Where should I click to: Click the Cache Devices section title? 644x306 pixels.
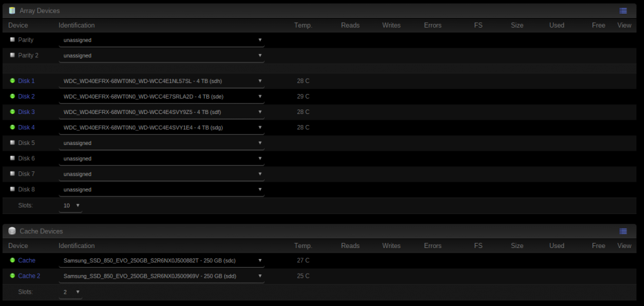tap(41, 231)
